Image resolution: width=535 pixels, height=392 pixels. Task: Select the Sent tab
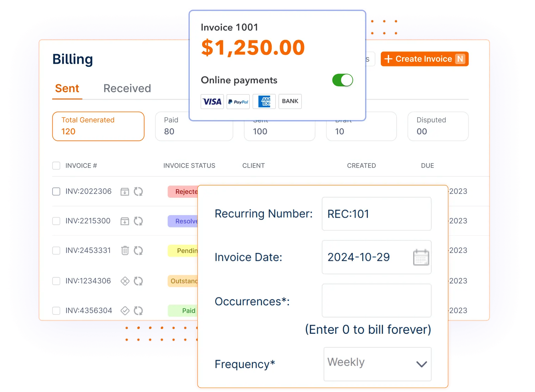pyautogui.click(x=67, y=88)
